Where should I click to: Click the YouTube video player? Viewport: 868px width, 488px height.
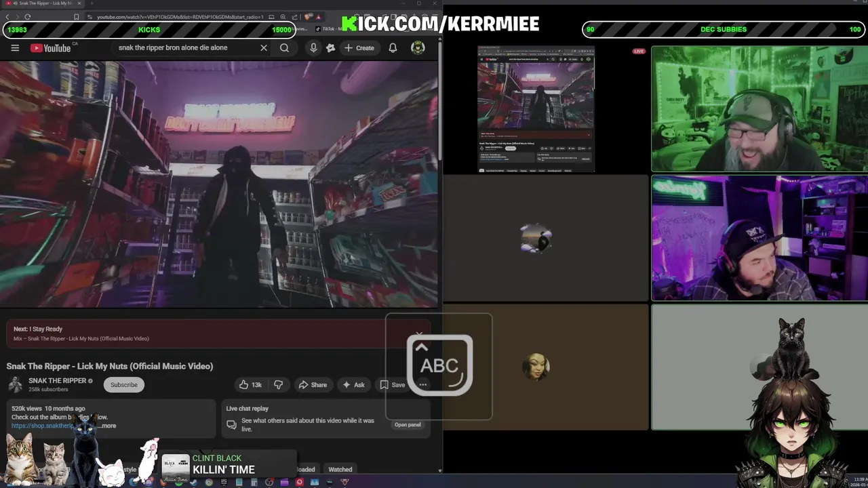click(x=218, y=184)
